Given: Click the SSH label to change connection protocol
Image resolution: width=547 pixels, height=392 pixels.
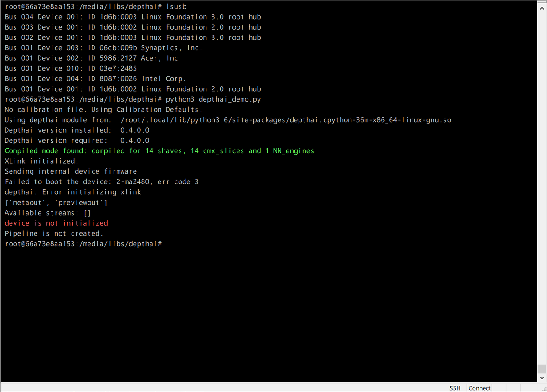Looking at the screenshot, I should click(x=454, y=388).
